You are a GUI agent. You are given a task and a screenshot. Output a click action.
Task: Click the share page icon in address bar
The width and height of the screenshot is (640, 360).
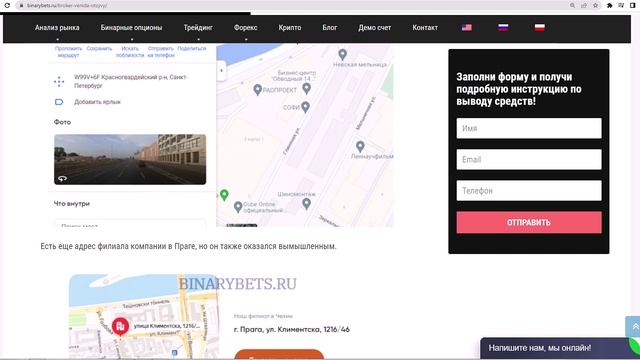point(584,5)
